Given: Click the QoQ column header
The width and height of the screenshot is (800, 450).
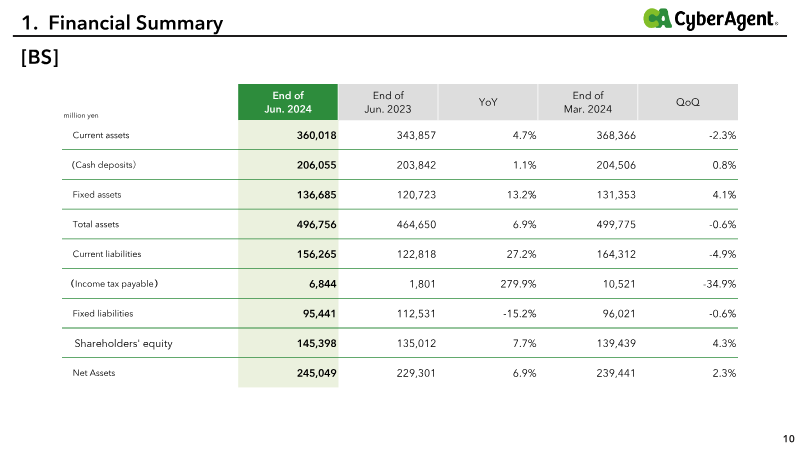Looking at the screenshot, I should click(688, 102).
